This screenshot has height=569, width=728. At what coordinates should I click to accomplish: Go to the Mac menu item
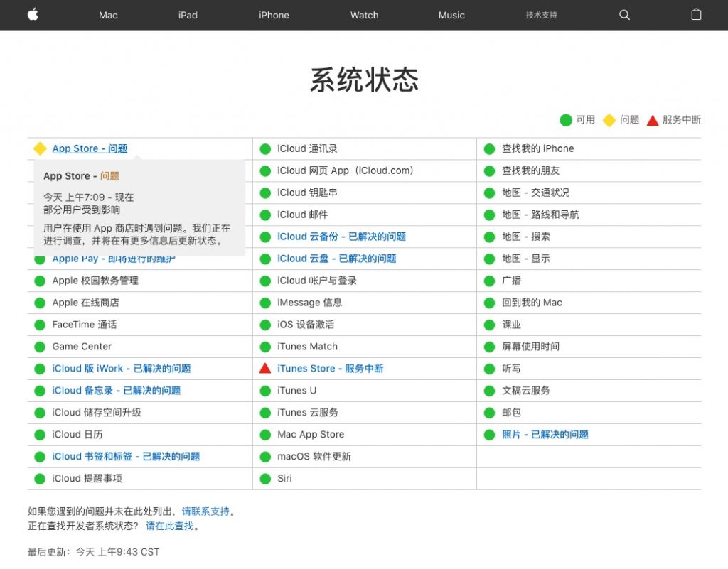coord(108,15)
